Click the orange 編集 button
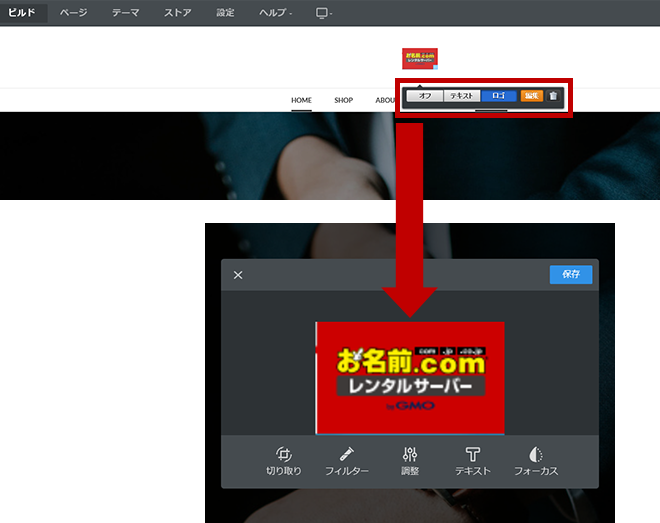This screenshot has width=660, height=523. tap(532, 96)
